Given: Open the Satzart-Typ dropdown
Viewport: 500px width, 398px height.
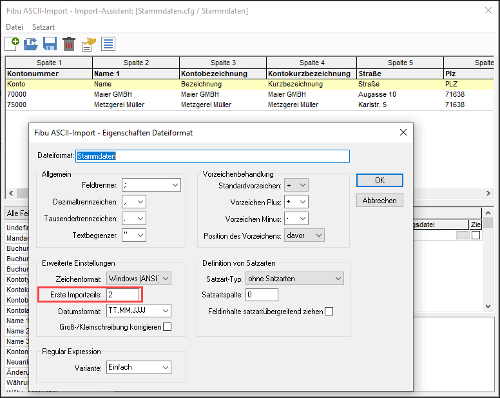Looking at the screenshot, I should coord(294,278).
